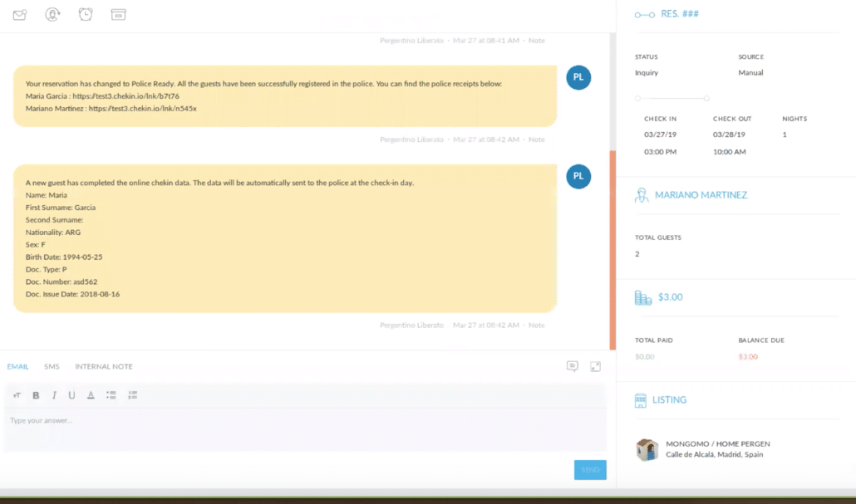Insert a numbered list
This screenshot has height=504, width=856.
click(132, 395)
